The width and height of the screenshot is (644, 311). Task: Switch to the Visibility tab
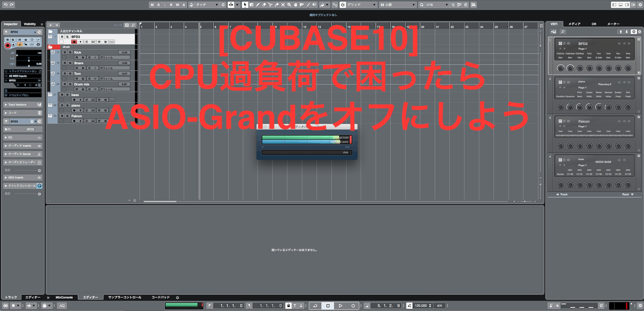pyautogui.click(x=30, y=24)
